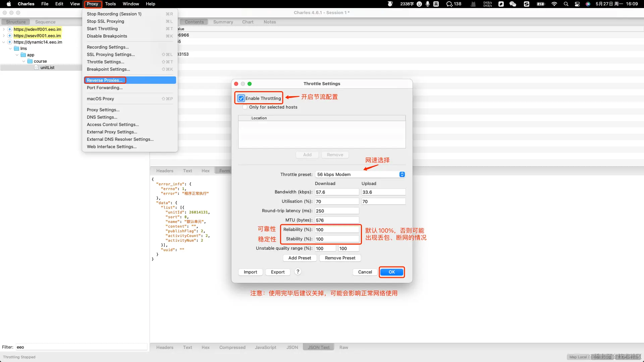
Task: Open the Throttle preset dropdown
Action: [361, 174]
